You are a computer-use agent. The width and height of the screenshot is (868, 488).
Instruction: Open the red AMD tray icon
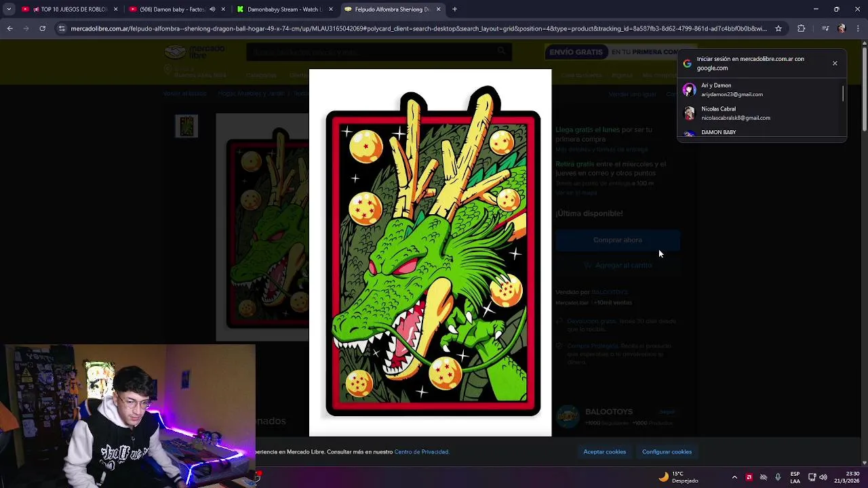click(749, 477)
